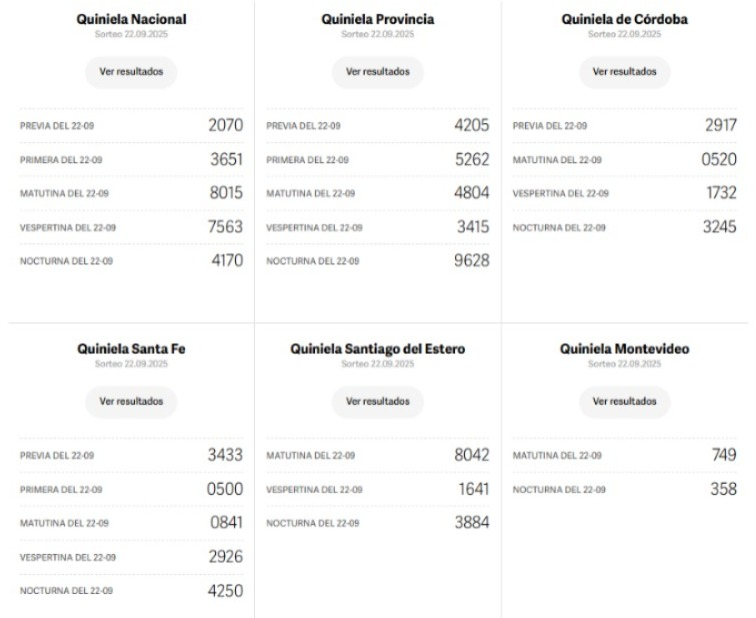756x618 pixels.
Task: Click Nacional Vespertina number 7563
Action: coord(225,227)
